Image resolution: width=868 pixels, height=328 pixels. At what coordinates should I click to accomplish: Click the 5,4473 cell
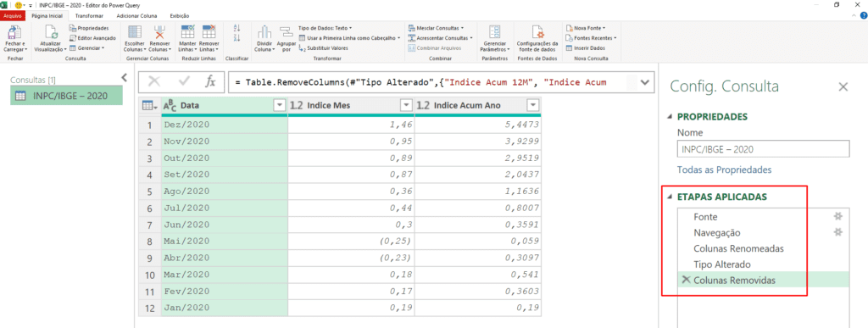point(478,125)
